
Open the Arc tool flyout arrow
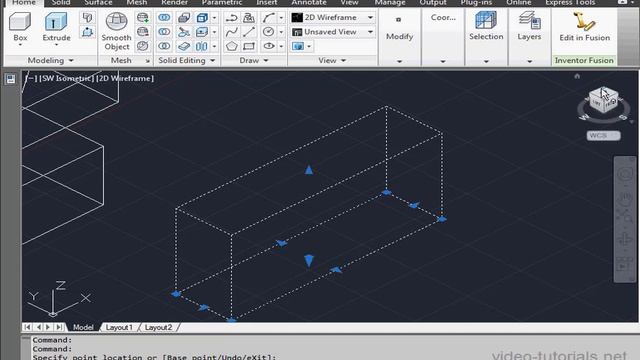281,18
